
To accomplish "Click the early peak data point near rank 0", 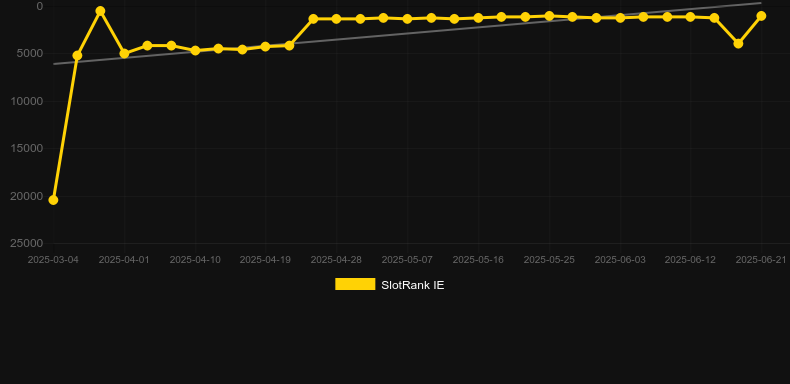I will click(x=100, y=11).
